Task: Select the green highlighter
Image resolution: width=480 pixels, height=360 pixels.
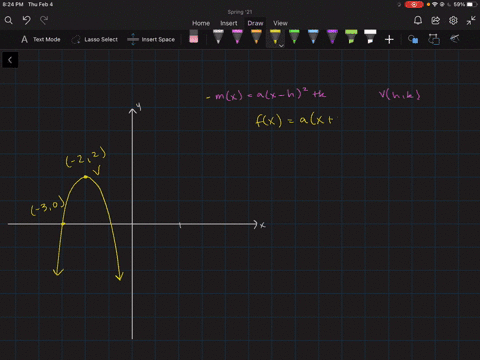Action: [x=351, y=37]
